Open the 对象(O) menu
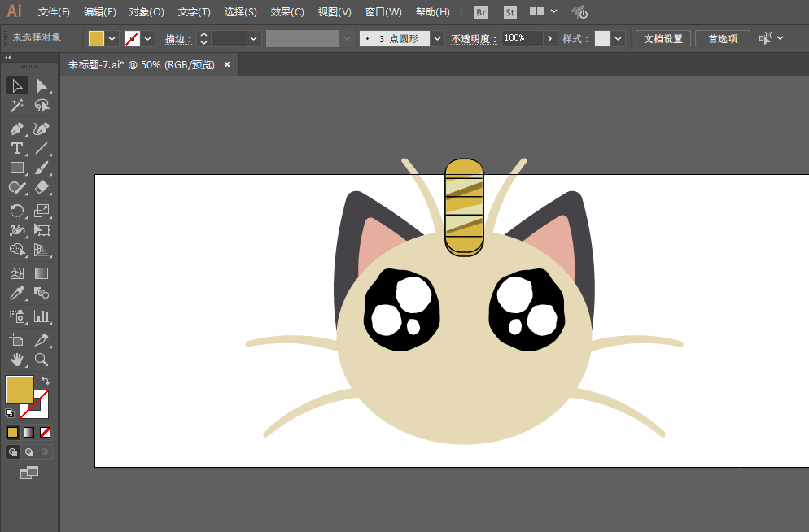Screen dimensions: 809x532 point(146,12)
